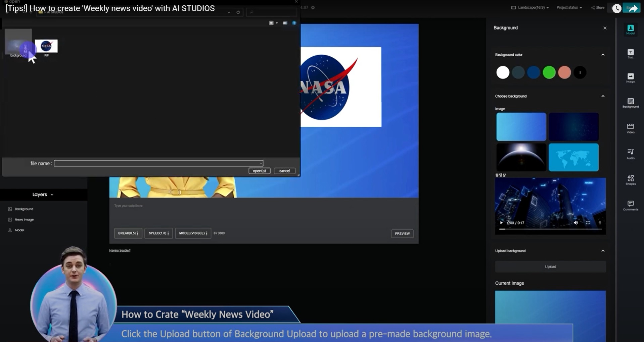Image resolution: width=644 pixels, height=342 pixels.
Task: Choose the salmon pink background color
Action: click(564, 72)
